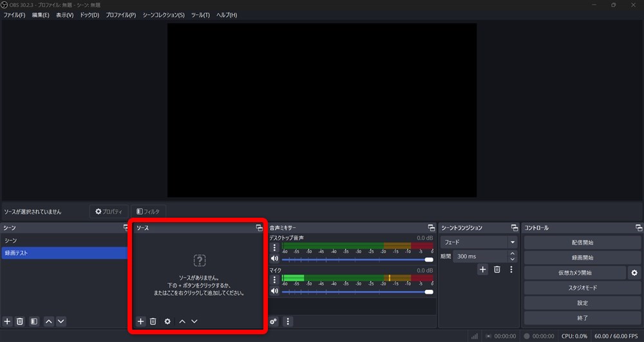Screen dimensions: 644x342
Task: Click ソースが選択されていません label
Action: [33, 212]
